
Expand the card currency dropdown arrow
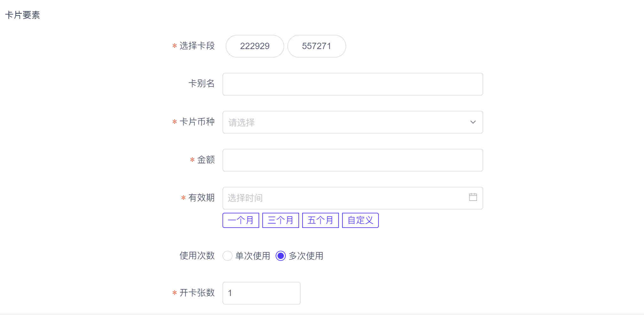(x=473, y=122)
